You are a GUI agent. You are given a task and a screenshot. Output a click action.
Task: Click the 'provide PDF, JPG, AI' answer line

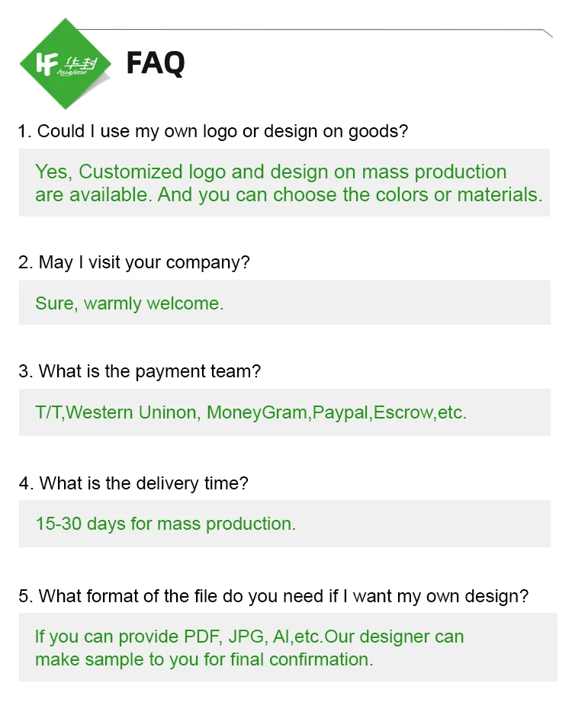point(249,637)
